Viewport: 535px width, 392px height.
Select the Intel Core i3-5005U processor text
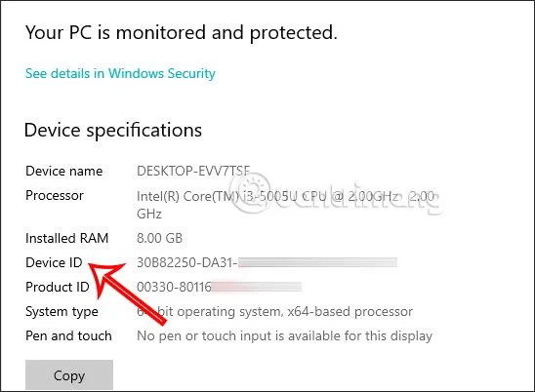click(x=286, y=205)
